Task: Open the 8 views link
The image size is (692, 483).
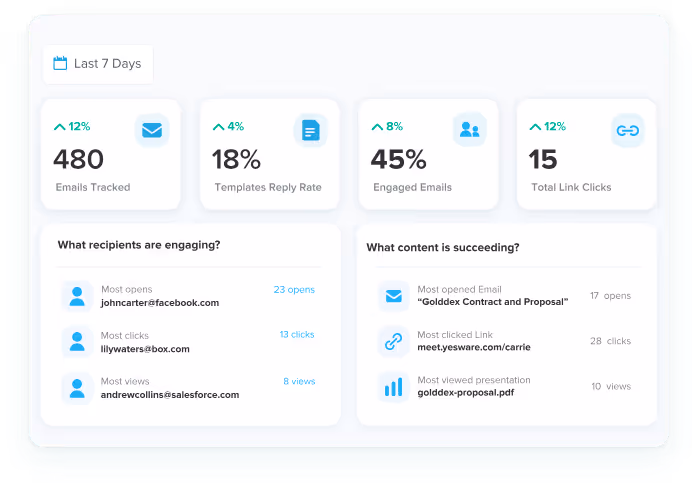Action: pyautogui.click(x=299, y=381)
